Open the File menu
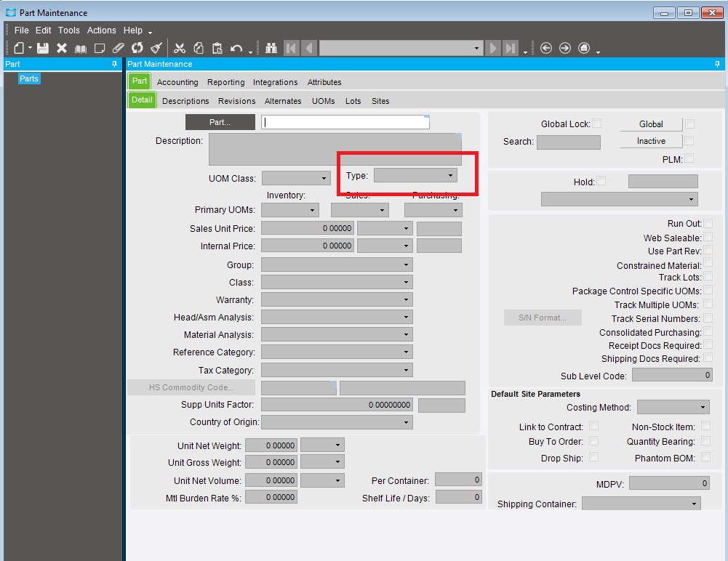 point(21,31)
